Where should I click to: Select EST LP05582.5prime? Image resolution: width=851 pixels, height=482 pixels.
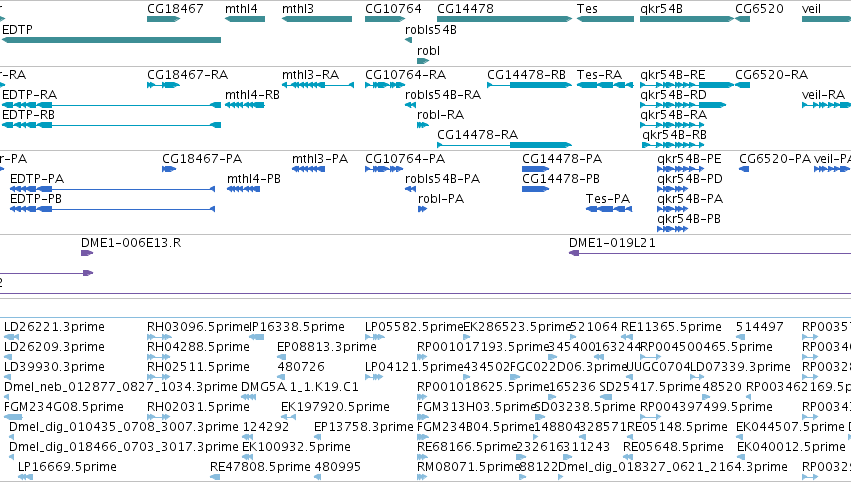pyautogui.click(x=414, y=327)
